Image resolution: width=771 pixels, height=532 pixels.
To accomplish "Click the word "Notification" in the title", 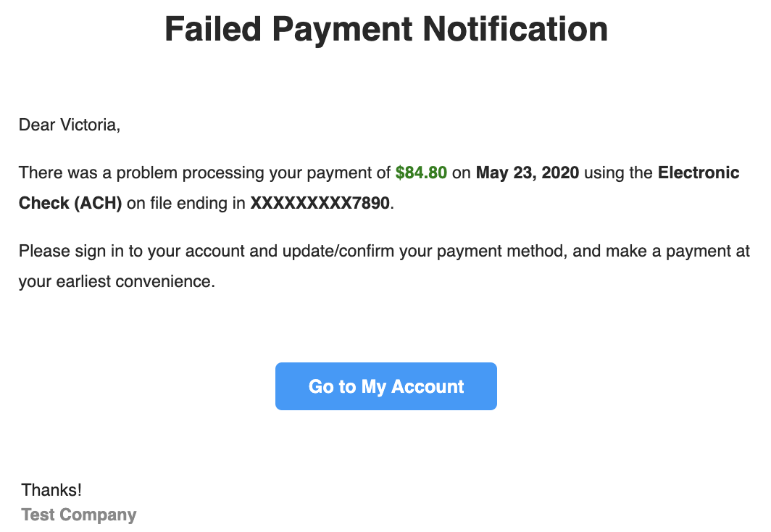I will tap(515, 30).
